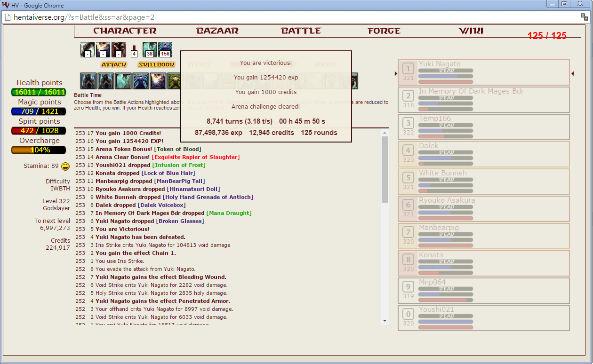Open the Wiki menu
Image resolution: width=593 pixels, height=364 pixels.
(x=471, y=31)
